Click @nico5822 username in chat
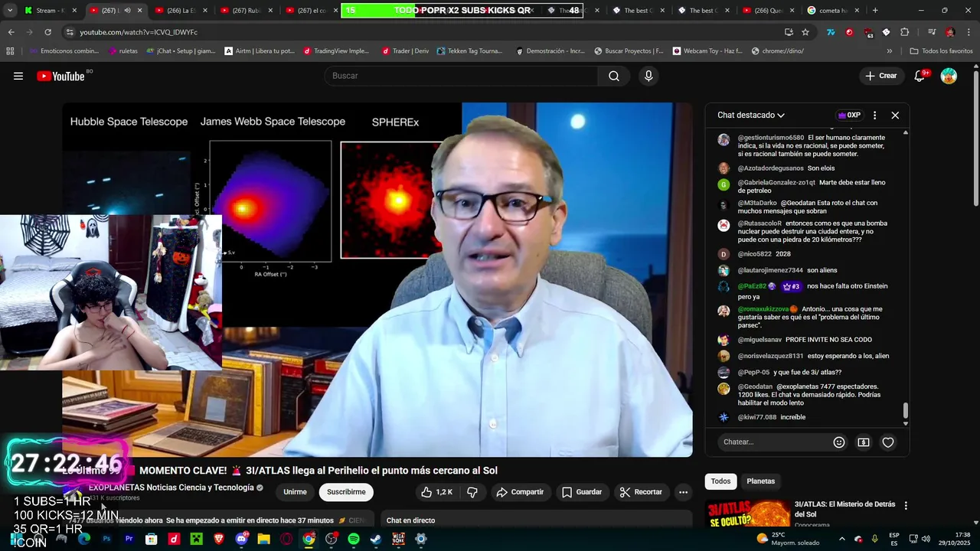Viewport: 980px width, 551px height. point(755,254)
